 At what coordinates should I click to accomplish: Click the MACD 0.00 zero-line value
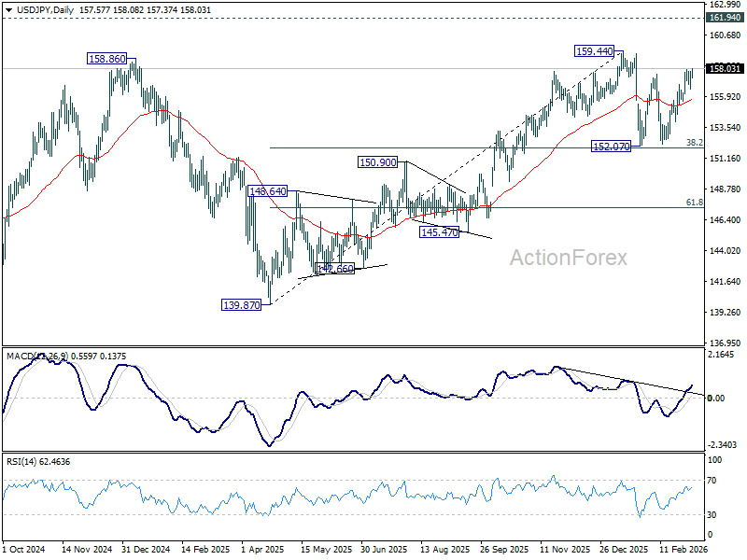click(x=716, y=399)
